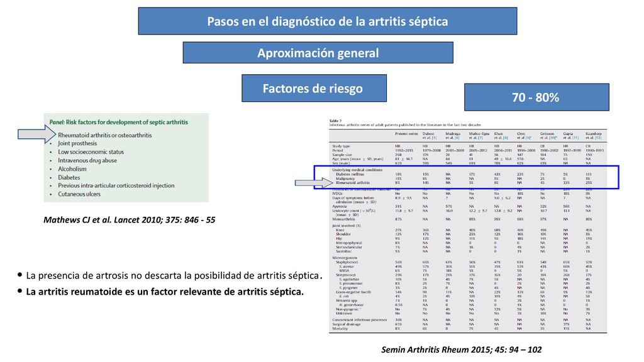Viewport: 644px width, 362px height.
Task: Click the 'Khan et al.' column header
Action: [x=501, y=136]
